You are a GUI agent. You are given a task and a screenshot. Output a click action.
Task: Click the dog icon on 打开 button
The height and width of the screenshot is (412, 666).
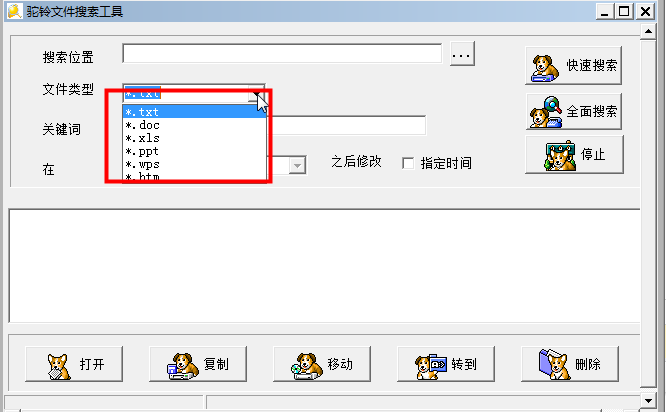(59, 367)
